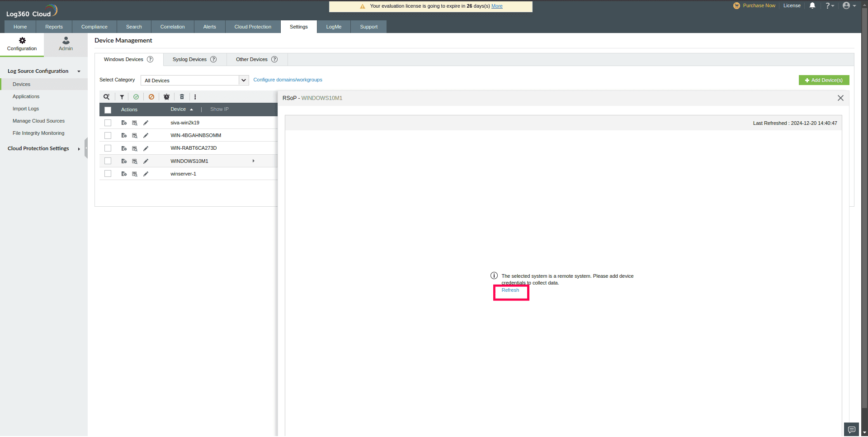Click the arrow expander on the WINDOWS10M1 row
Screen dimensions: 868x437
(254, 161)
